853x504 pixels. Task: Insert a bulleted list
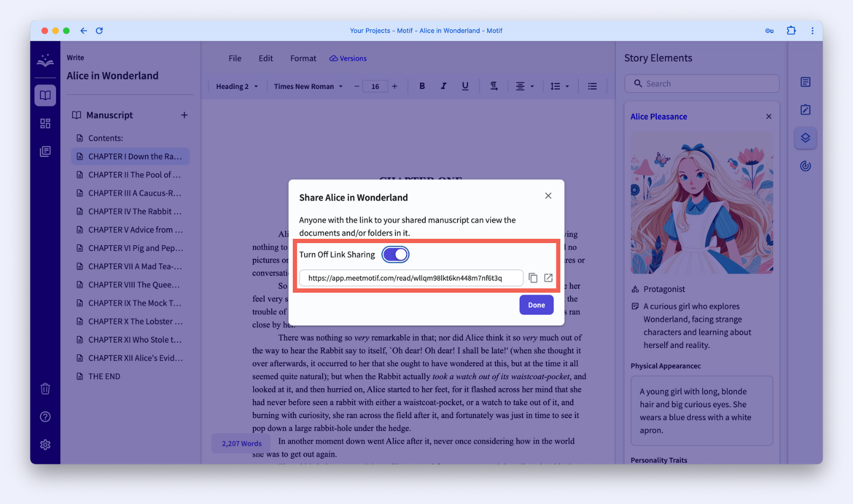592,86
